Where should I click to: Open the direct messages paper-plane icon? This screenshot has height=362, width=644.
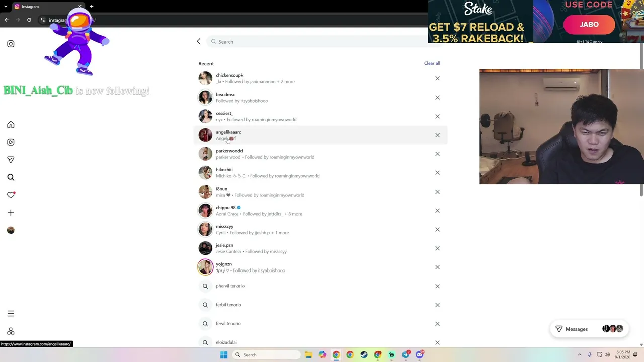point(11,160)
